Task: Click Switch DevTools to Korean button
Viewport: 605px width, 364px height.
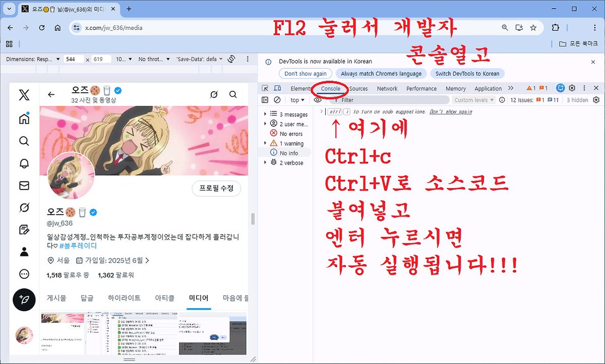Action: [x=467, y=74]
